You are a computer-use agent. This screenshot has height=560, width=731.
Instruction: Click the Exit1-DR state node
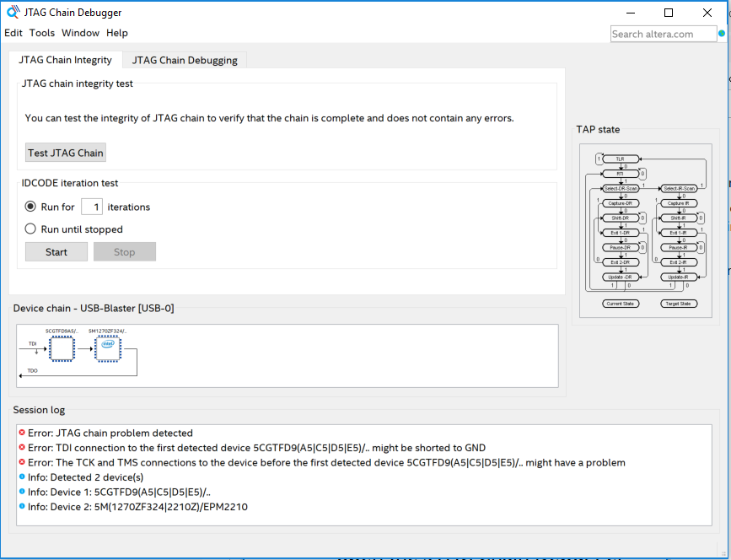tap(620, 233)
